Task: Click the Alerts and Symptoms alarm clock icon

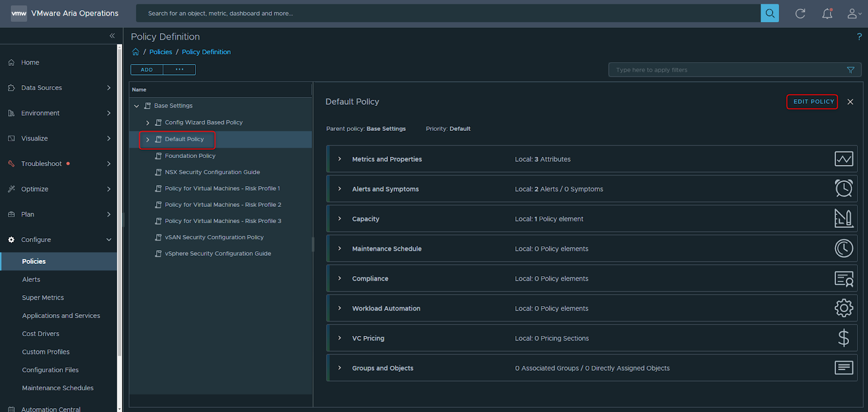Action: [x=844, y=188]
